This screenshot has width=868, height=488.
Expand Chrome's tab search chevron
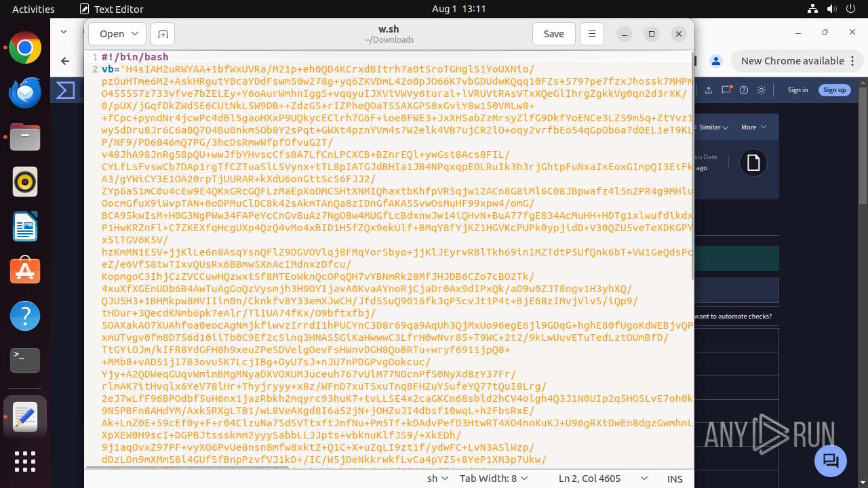point(64,31)
